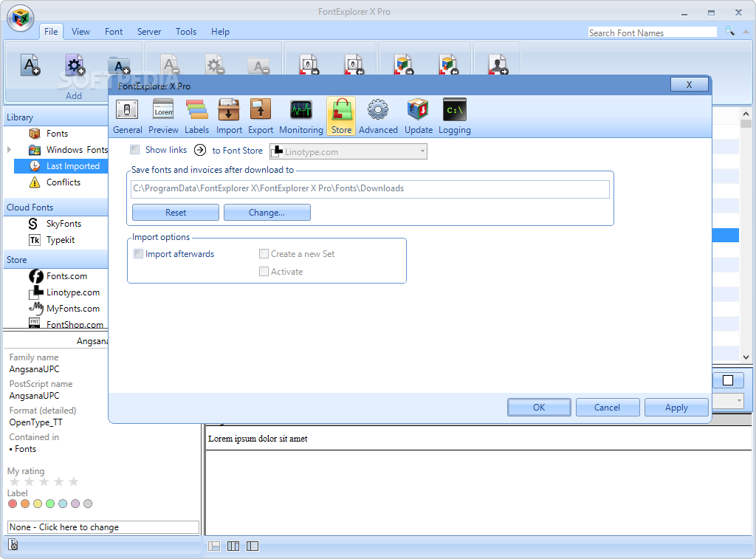Switch to the first preview layout icon
Viewport: 756px width, 559px height.
point(214,546)
